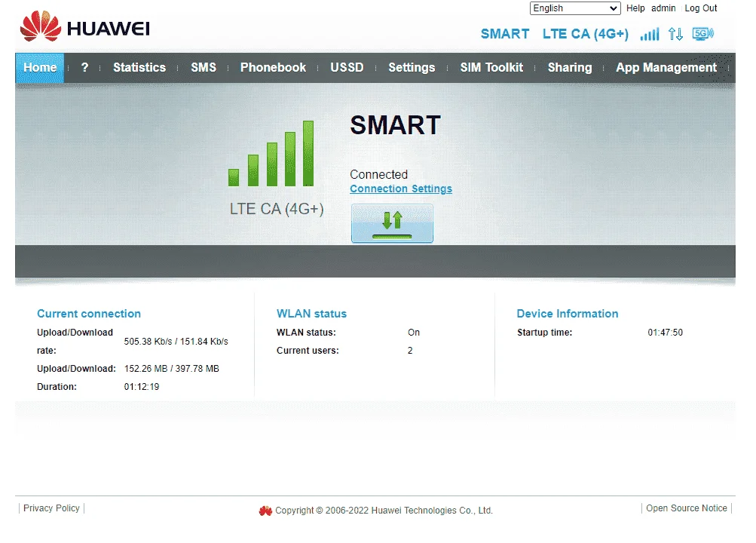Click the WLAN status value On
This screenshot has height=543, width=756.
(414, 333)
